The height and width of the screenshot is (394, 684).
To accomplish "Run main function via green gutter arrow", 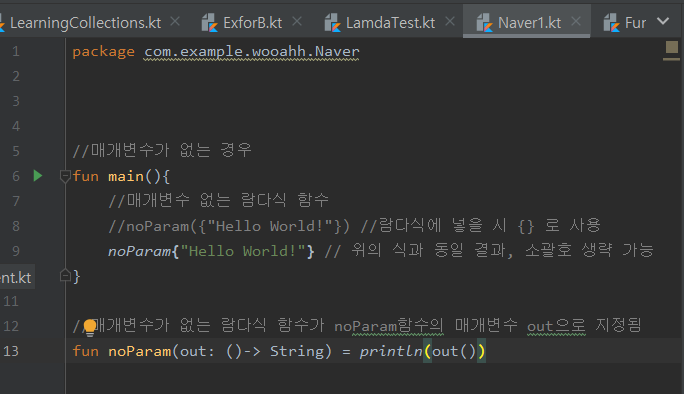I will pos(38,176).
